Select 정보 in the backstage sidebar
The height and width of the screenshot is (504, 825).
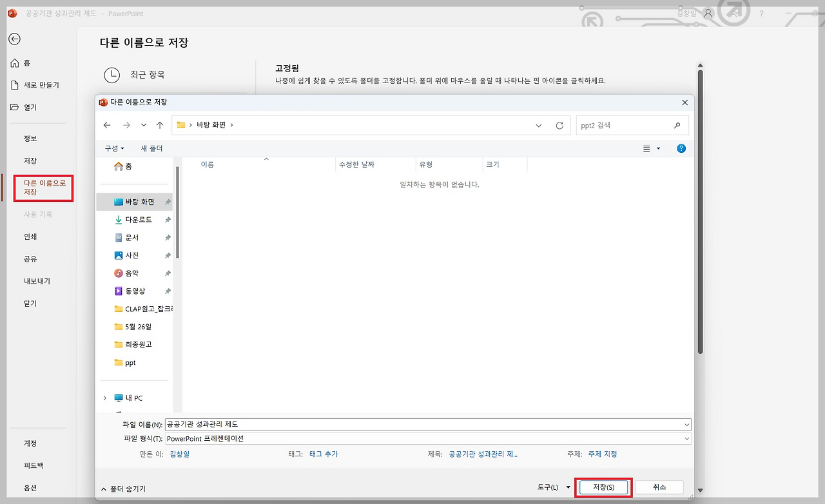(30, 139)
